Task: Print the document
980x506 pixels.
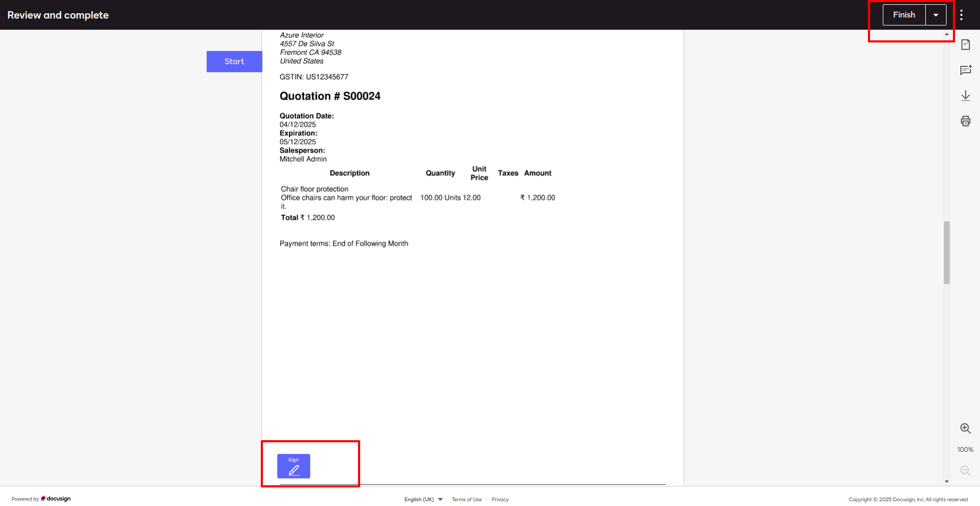Action: click(966, 121)
